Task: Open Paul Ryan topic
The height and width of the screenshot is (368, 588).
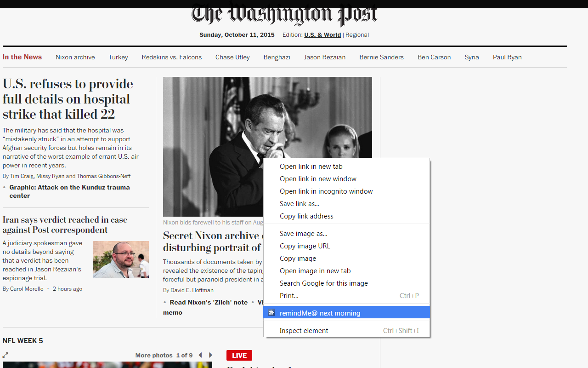Action: pos(507,57)
